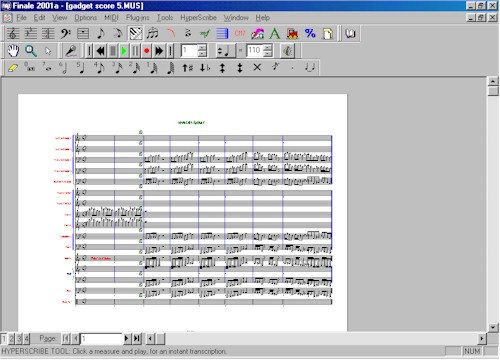Switch to layer 3 button
This screenshot has height=360, width=500.
pos(19,339)
